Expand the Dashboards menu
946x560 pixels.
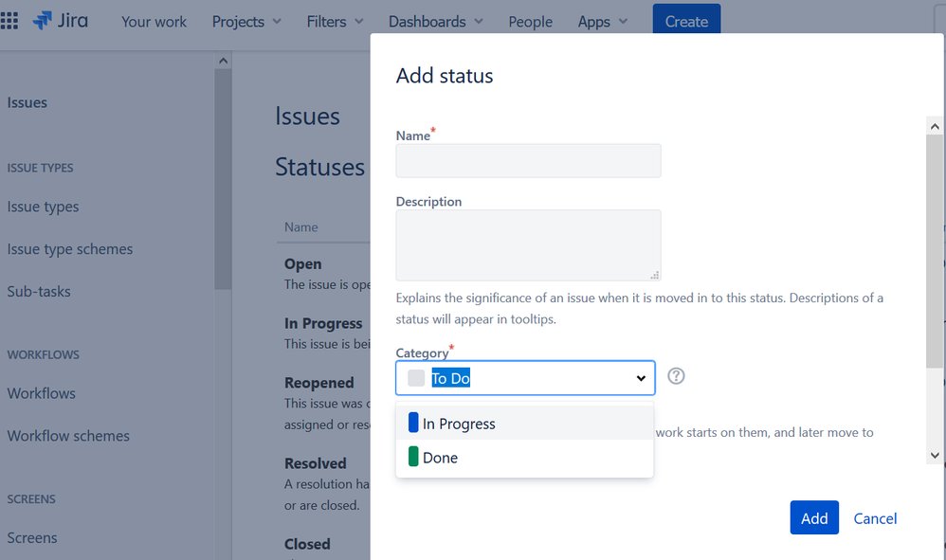[436, 22]
